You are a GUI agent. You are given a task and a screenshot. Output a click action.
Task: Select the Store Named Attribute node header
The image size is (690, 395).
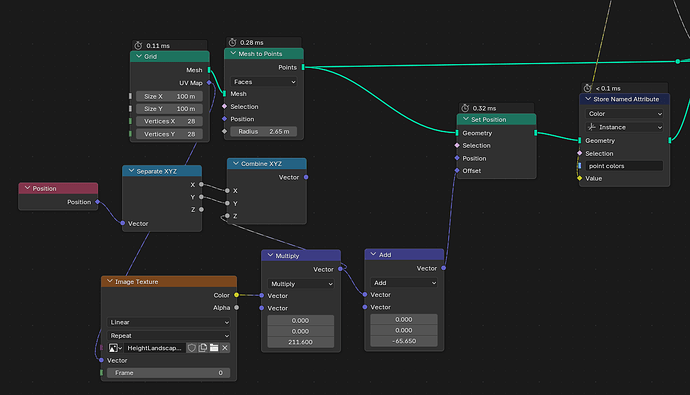624,99
